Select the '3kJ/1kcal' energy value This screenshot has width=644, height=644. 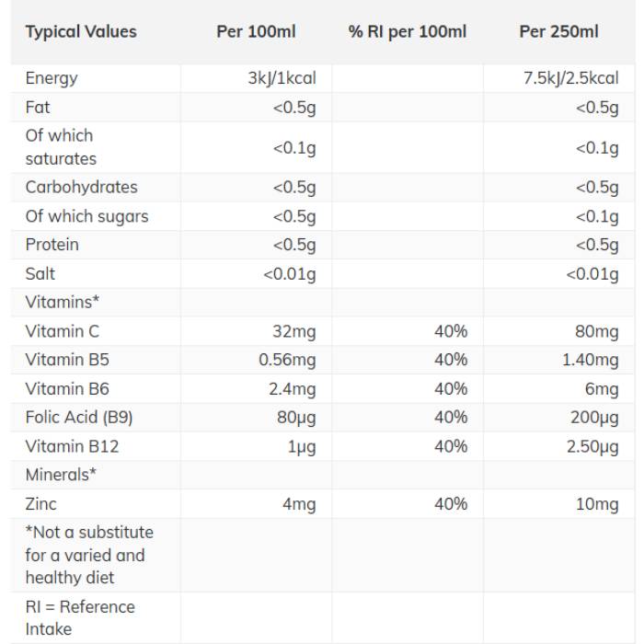click(282, 78)
